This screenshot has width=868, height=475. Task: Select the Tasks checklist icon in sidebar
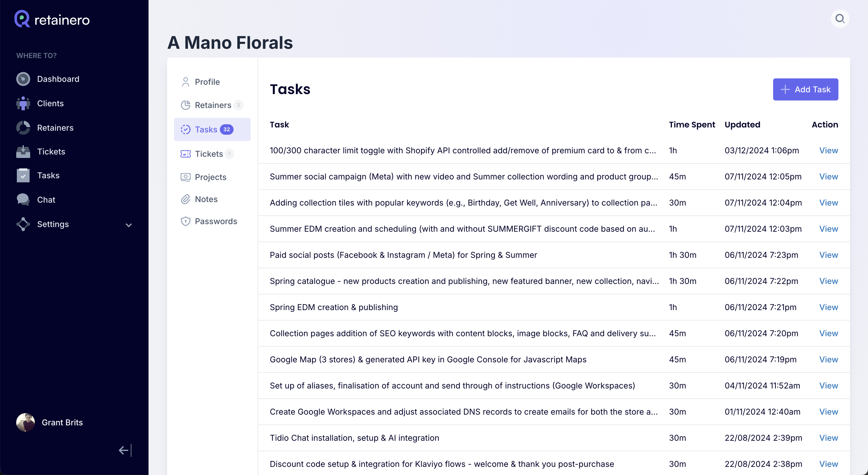pyautogui.click(x=23, y=175)
